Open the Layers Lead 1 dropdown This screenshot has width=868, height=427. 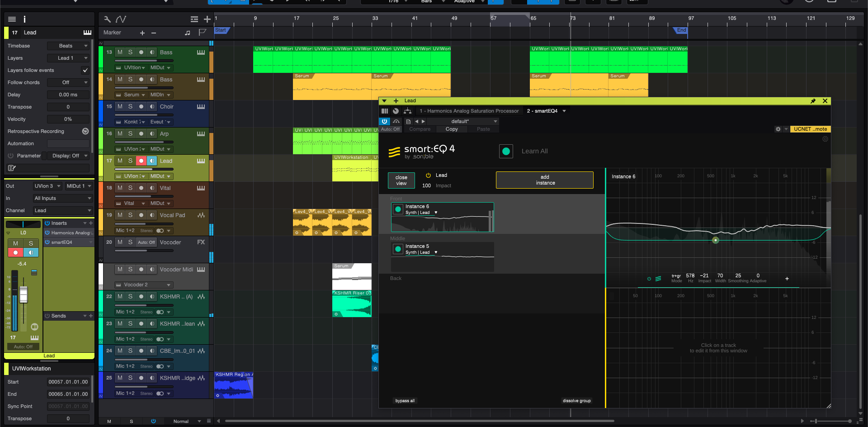68,58
